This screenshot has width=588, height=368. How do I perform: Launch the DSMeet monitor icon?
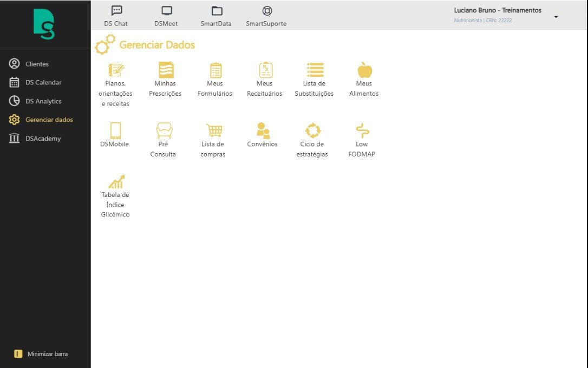[167, 10]
